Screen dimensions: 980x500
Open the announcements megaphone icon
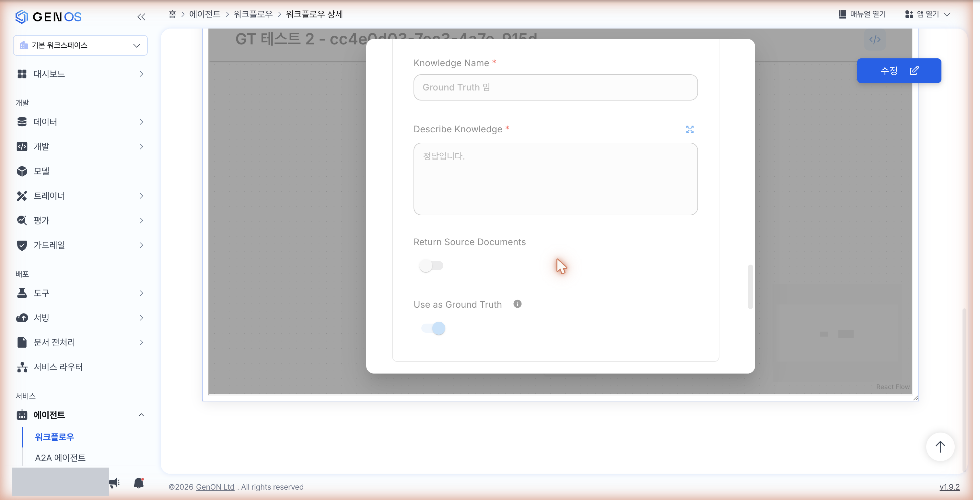[x=114, y=483]
